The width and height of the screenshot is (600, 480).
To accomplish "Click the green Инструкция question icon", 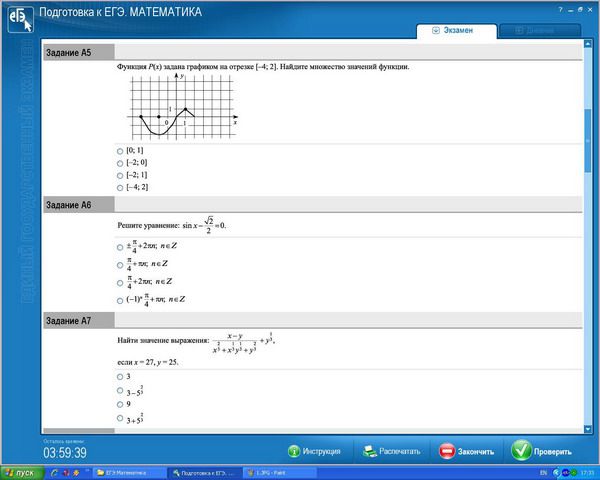I will click(294, 451).
